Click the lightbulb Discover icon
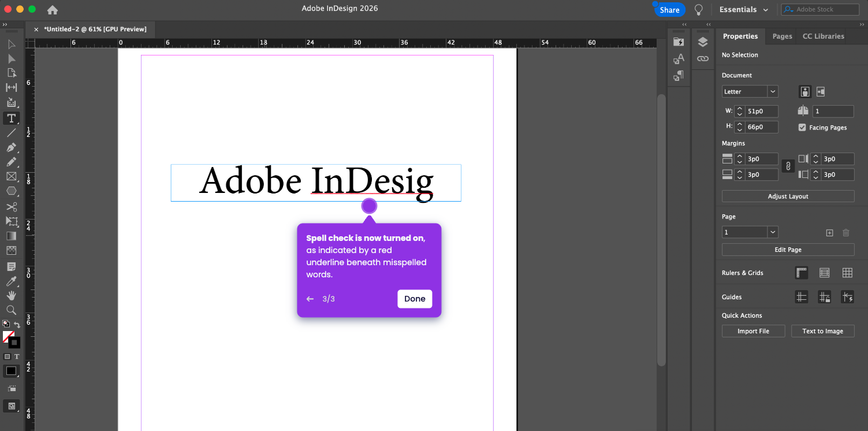The image size is (868, 431). [698, 10]
